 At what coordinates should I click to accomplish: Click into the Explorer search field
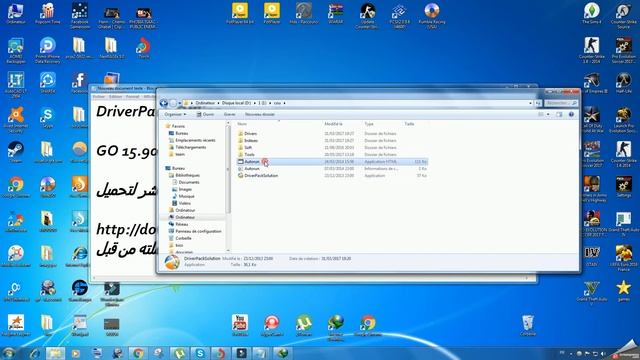point(561,103)
